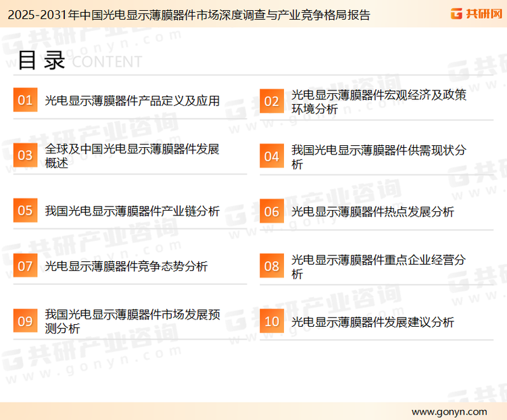Viewport: 507px width, 420px height.
Task: Click the orange 06 number badge
Action: click(x=272, y=211)
